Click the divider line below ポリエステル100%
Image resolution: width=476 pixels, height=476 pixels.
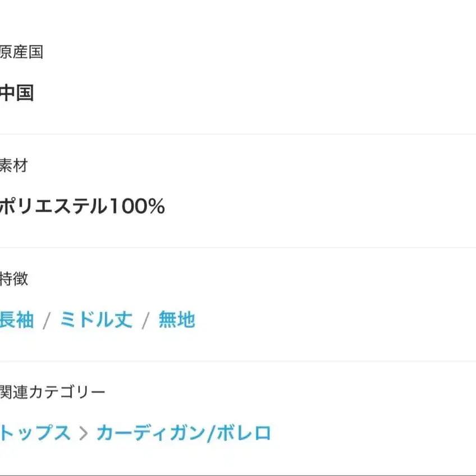tap(238, 248)
